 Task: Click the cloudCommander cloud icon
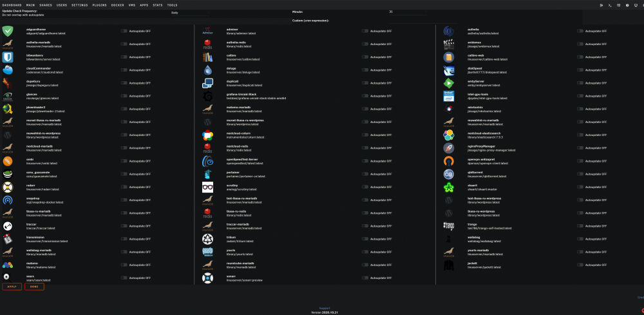[8, 70]
